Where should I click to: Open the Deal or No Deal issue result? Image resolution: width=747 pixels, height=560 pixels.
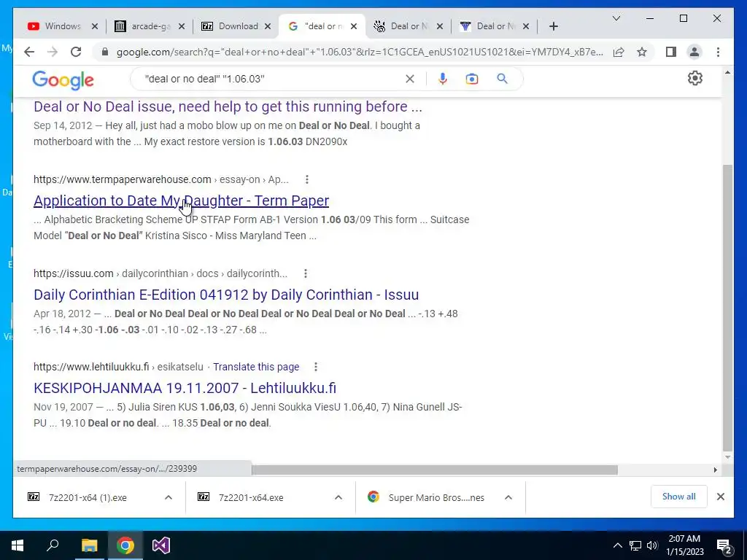click(228, 106)
